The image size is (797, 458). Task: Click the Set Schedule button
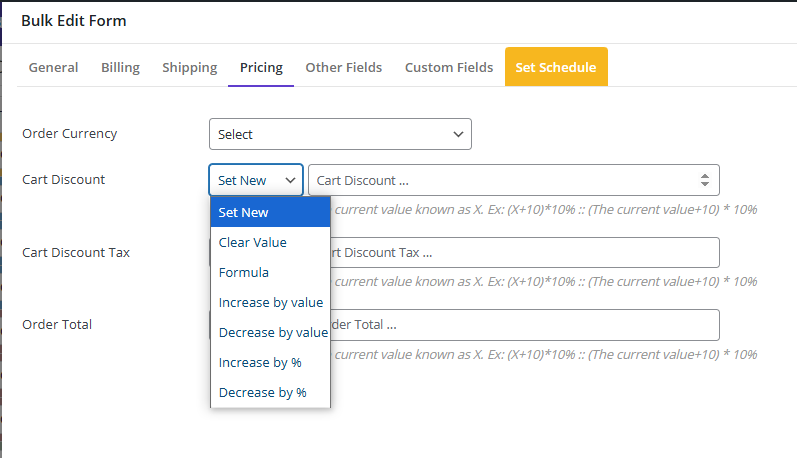coord(555,68)
